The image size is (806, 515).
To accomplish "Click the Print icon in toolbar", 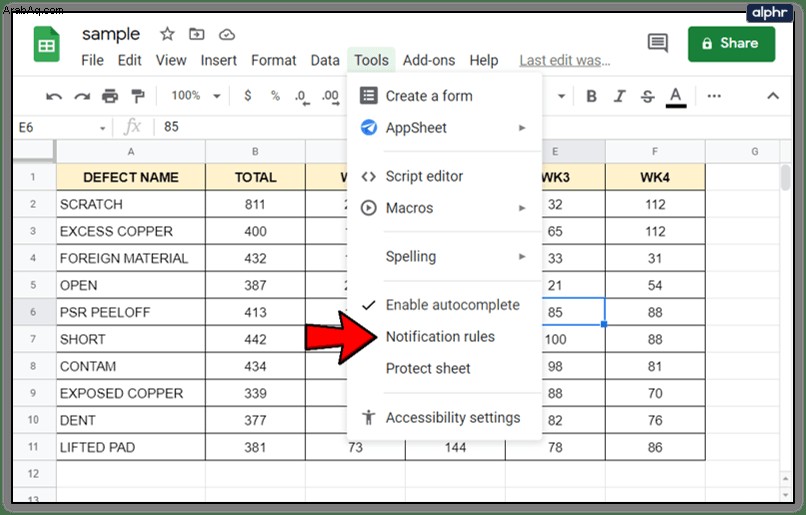I will point(109,96).
